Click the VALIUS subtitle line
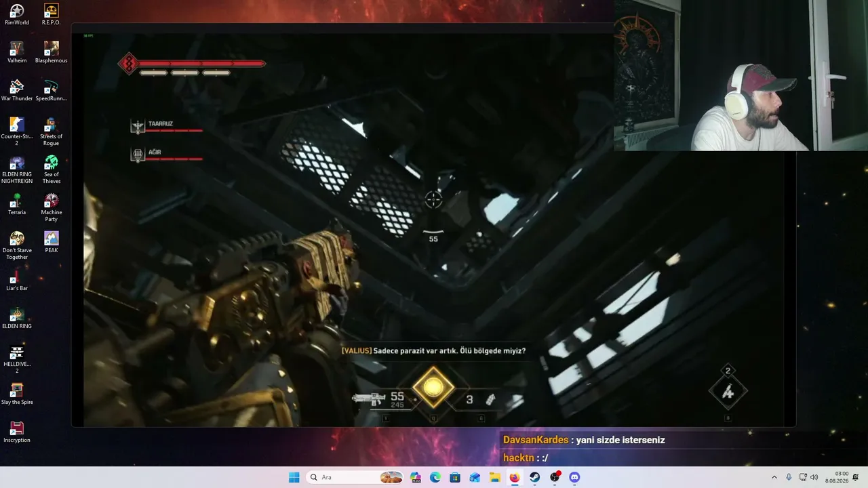Screen dimensions: 868x488 tap(433, 350)
